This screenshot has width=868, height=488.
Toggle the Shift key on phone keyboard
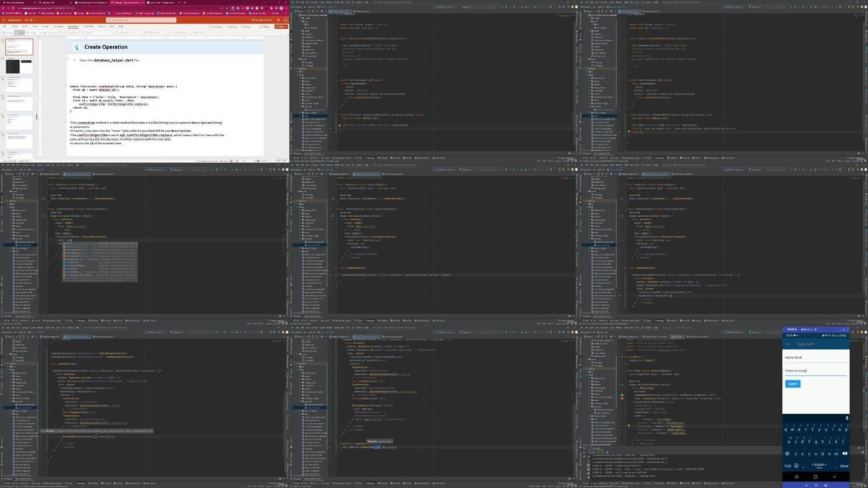787,453
